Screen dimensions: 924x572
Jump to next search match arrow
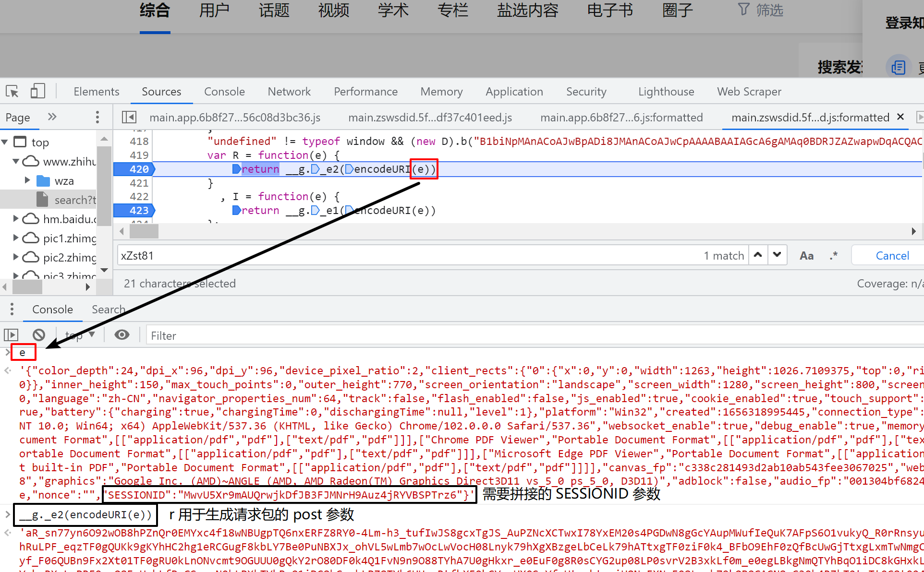click(x=777, y=255)
